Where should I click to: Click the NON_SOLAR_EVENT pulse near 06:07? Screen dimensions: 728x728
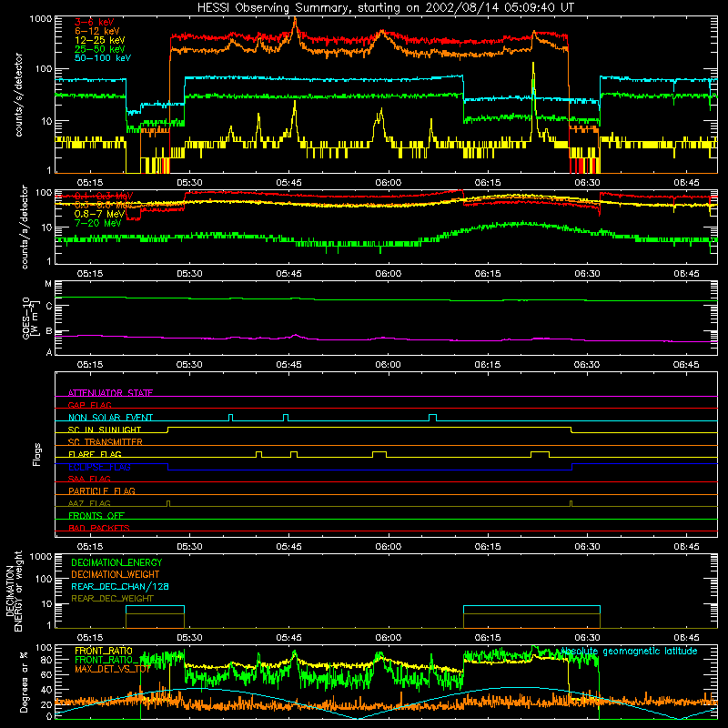click(432, 418)
